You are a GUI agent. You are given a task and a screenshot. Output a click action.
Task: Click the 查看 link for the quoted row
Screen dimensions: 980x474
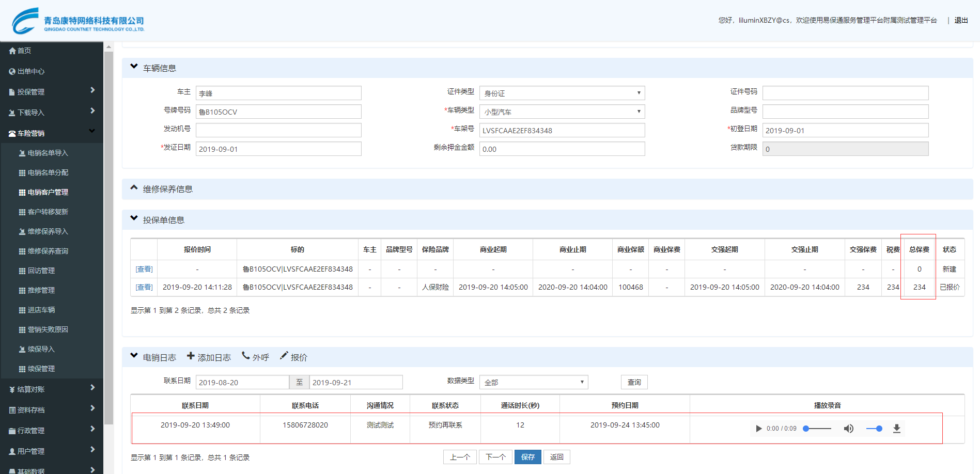click(x=144, y=287)
